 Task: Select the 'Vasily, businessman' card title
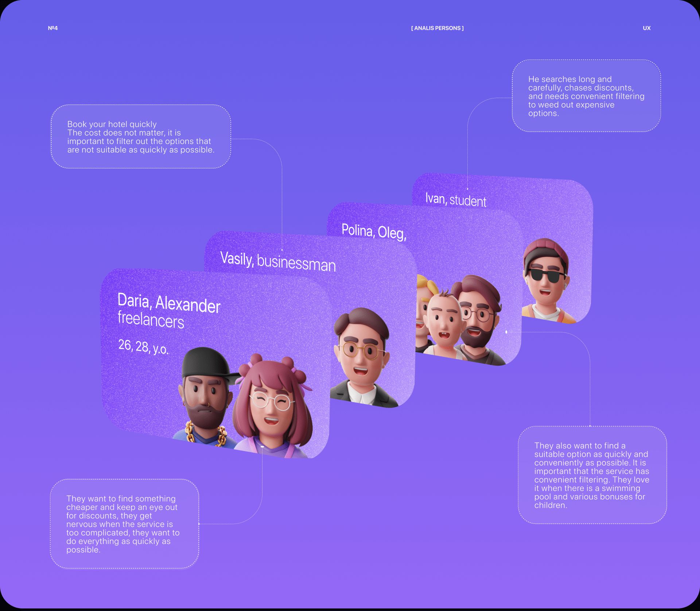click(278, 262)
